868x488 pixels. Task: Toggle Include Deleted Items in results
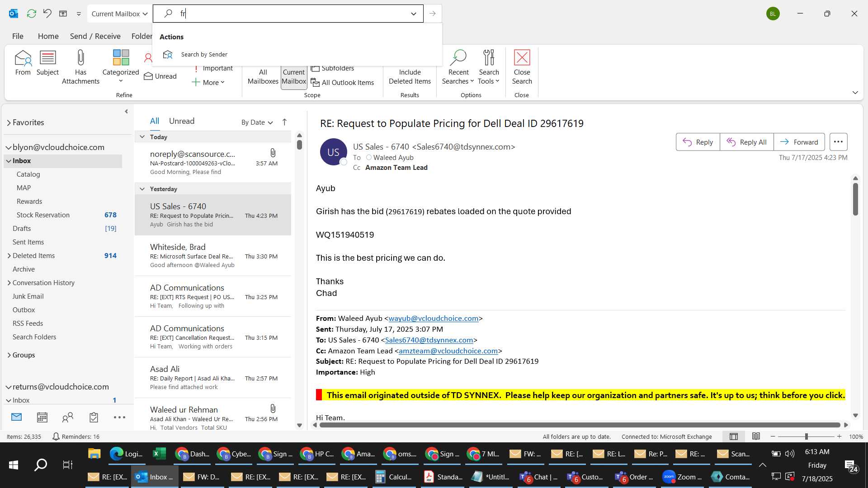410,76
